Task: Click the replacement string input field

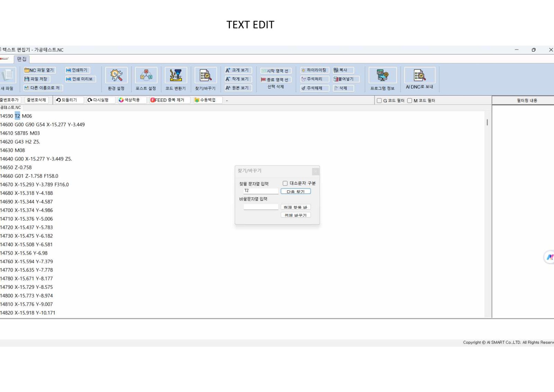Action: (x=261, y=207)
